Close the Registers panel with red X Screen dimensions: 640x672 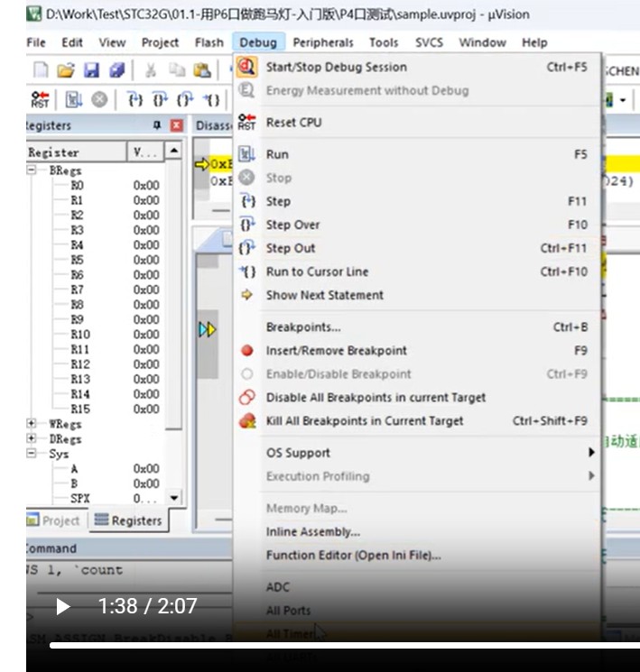pyautogui.click(x=176, y=125)
